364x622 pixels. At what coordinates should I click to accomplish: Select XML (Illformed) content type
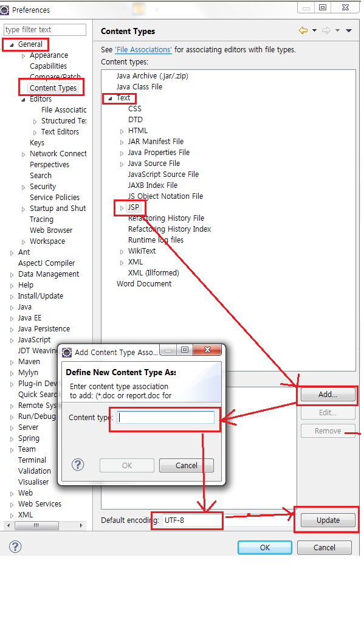154,273
